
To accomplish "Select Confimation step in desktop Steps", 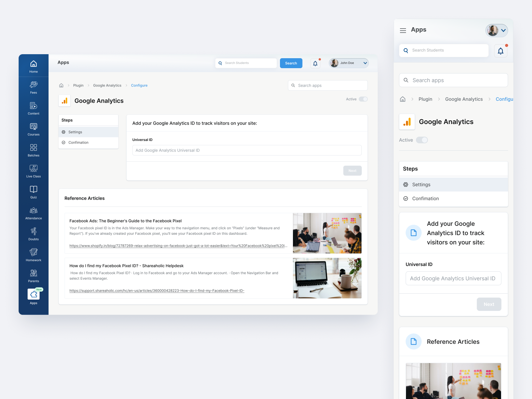I will click(88, 142).
